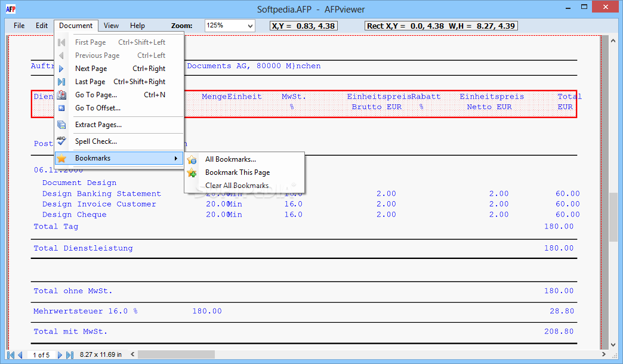Click the 208.80 total amount
The image size is (623, 364).
559,331
